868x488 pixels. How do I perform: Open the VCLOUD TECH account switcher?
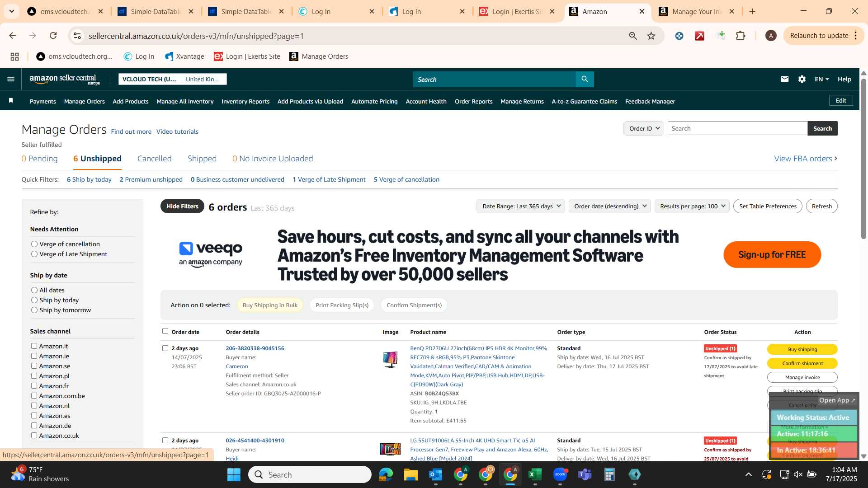pos(172,79)
